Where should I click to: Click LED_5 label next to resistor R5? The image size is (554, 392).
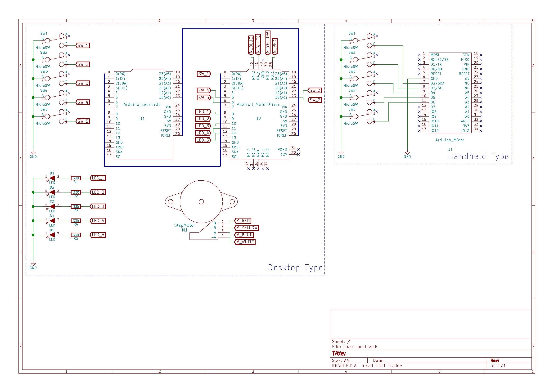pos(98,235)
